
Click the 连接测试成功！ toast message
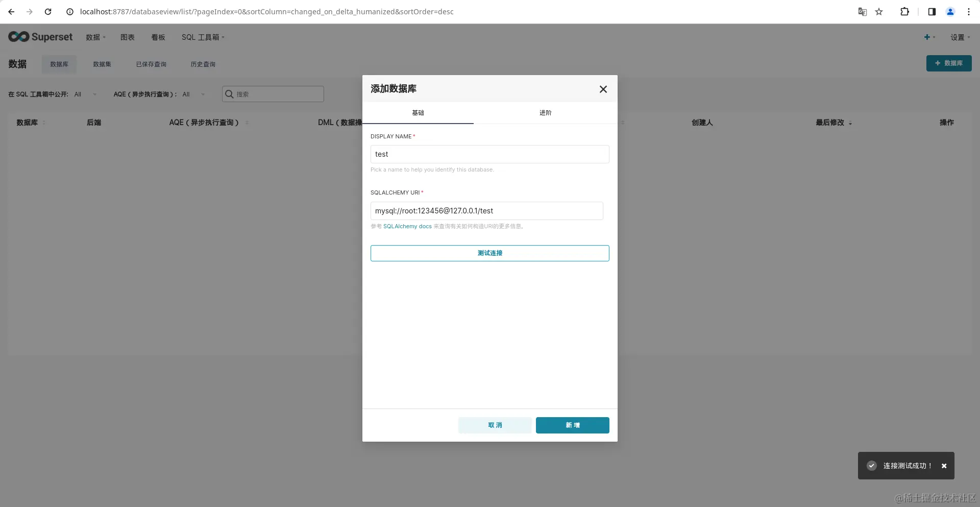tap(908, 466)
